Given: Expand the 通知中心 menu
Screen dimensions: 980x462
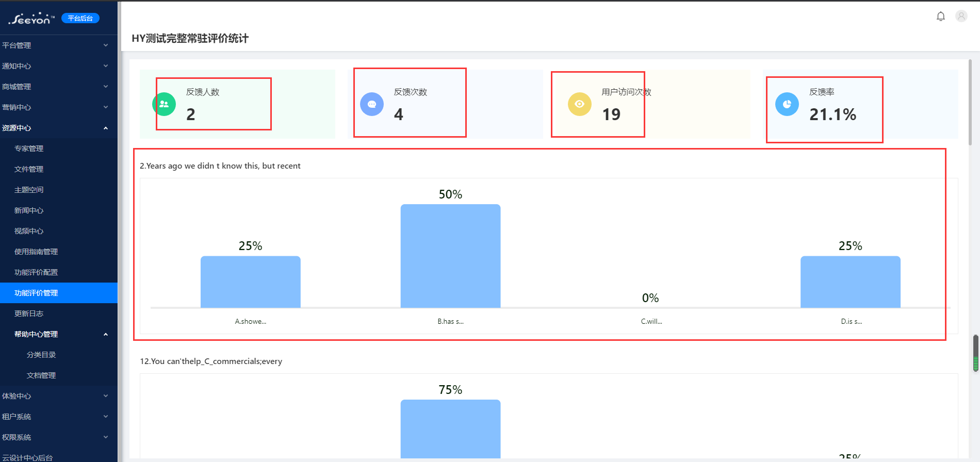Looking at the screenshot, I should (59, 66).
